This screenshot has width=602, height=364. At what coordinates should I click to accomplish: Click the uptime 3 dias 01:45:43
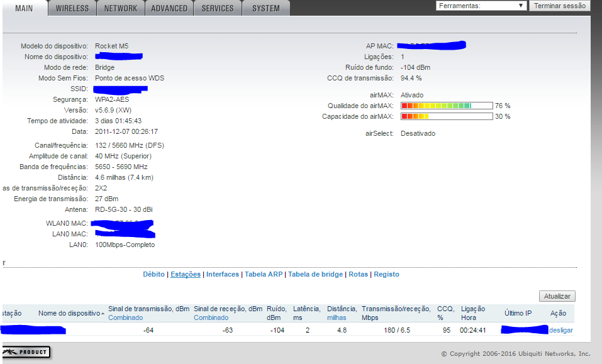pos(118,121)
